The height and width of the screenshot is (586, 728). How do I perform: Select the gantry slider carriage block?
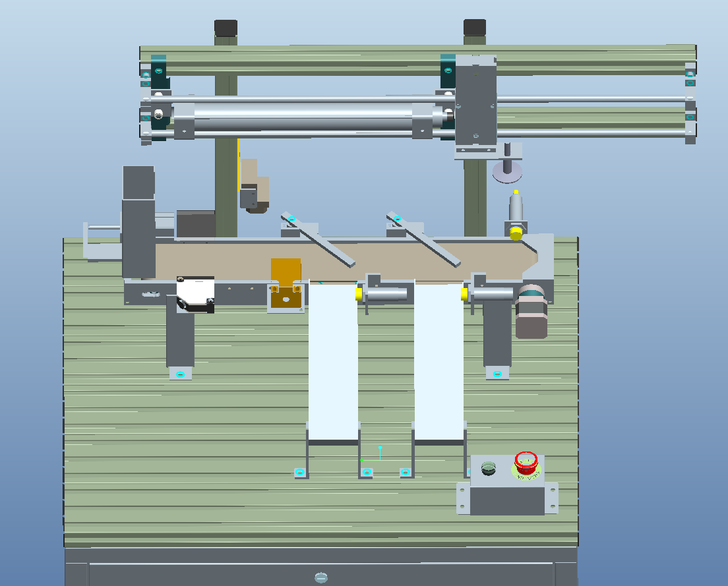(476, 100)
